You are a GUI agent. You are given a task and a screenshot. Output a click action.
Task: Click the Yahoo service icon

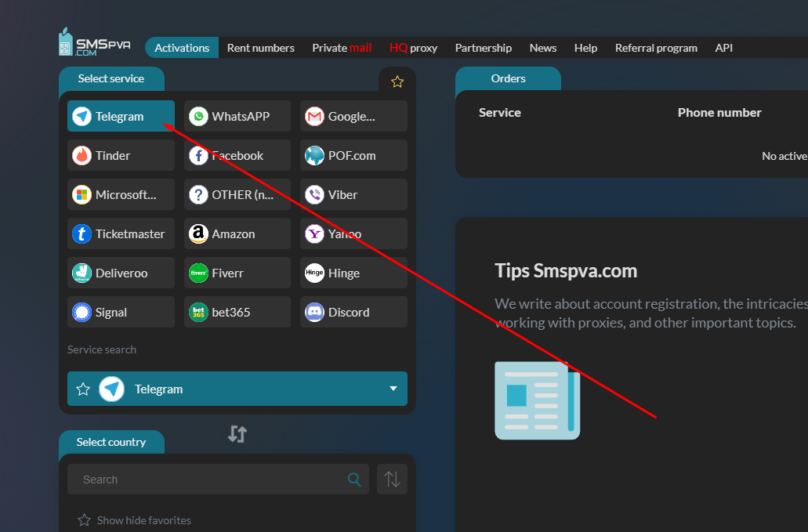[x=314, y=233]
